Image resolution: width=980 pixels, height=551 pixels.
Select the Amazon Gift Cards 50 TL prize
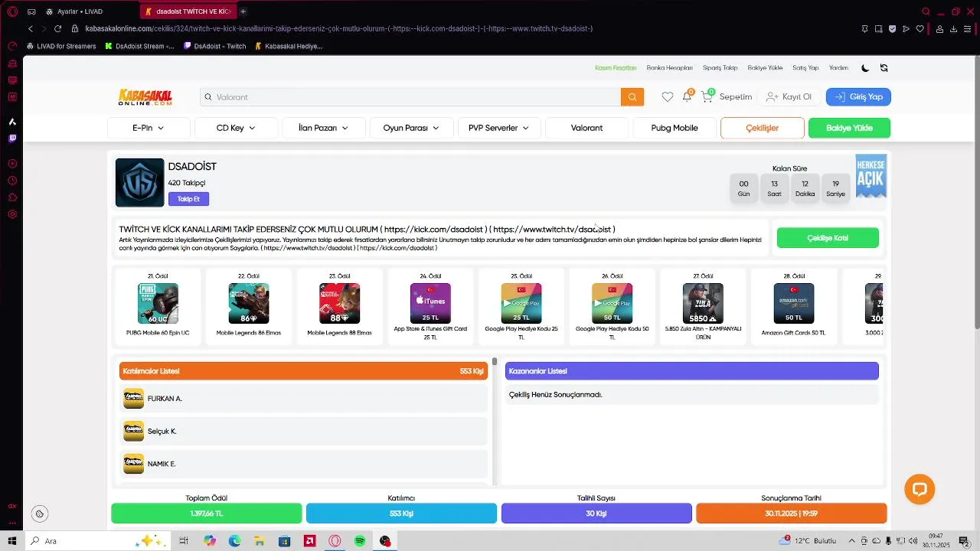[794, 306]
